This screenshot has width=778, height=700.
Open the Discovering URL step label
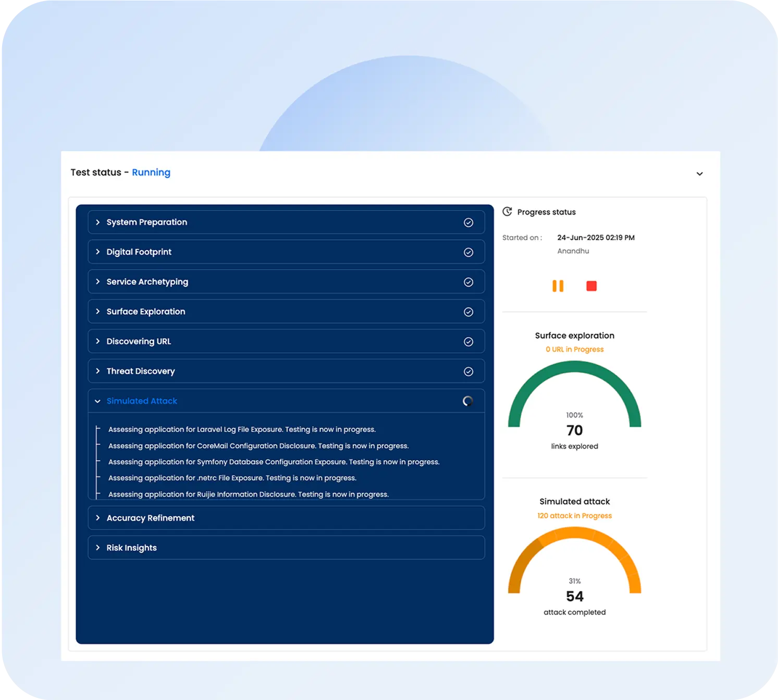139,341
